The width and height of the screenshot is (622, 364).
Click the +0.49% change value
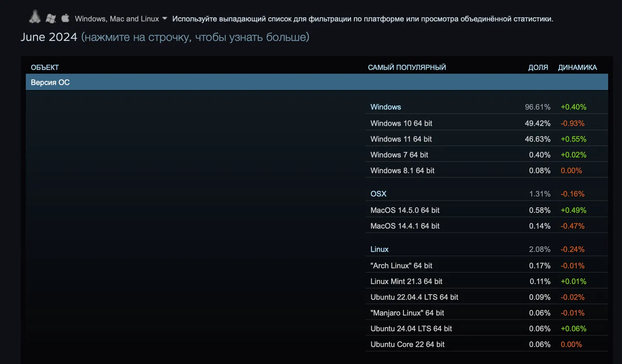click(573, 210)
